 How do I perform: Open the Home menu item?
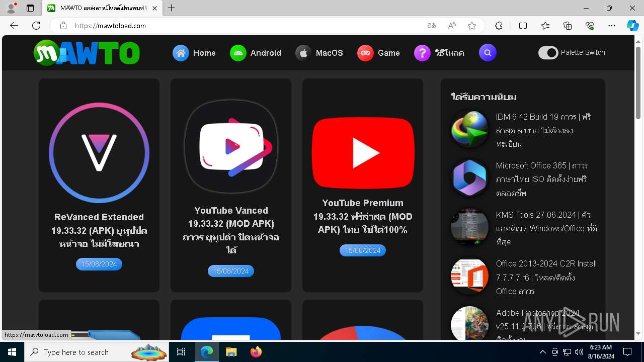(204, 53)
